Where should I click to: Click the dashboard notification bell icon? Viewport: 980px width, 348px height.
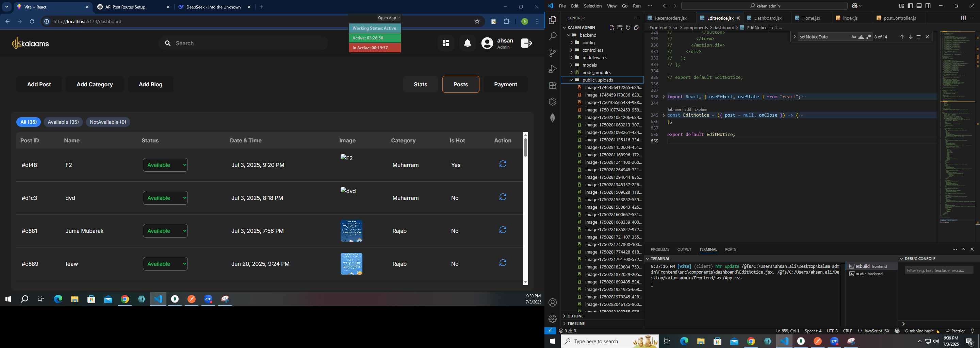tap(468, 43)
